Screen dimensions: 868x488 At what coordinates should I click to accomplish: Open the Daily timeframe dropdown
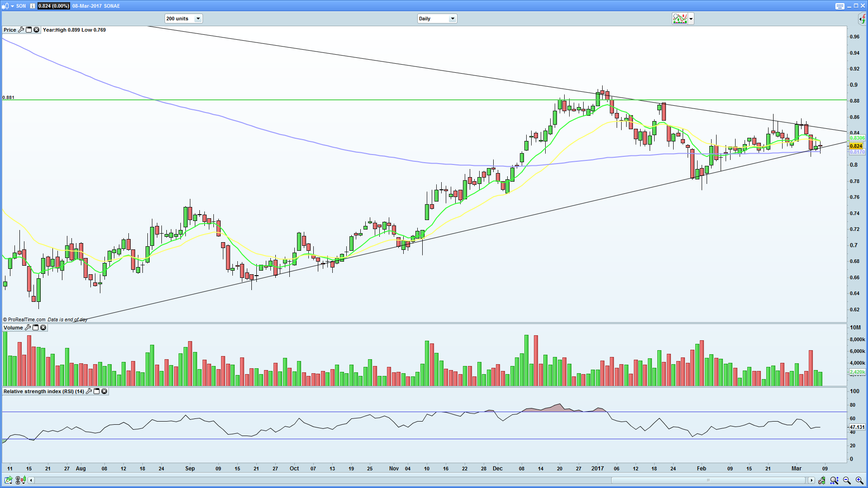tap(452, 19)
